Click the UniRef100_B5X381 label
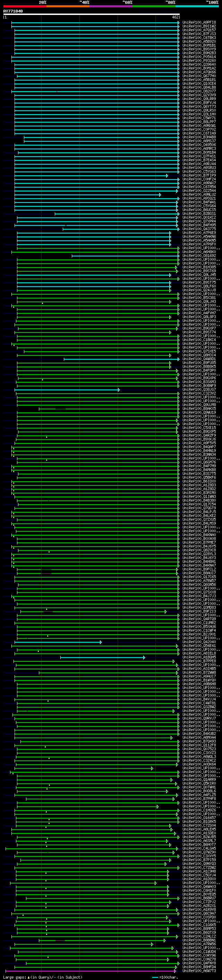 (x=199, y=298)
